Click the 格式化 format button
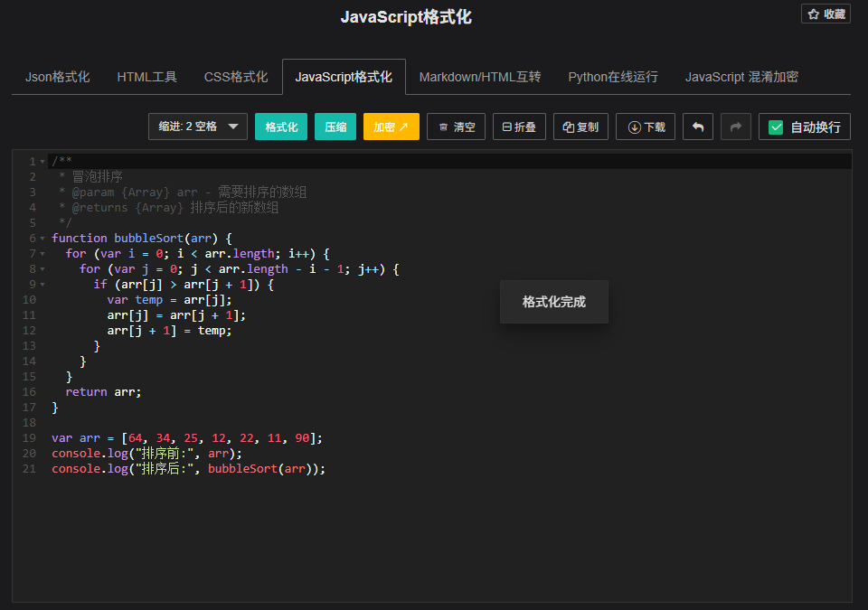The image size is (868, 610). (280, 127)
